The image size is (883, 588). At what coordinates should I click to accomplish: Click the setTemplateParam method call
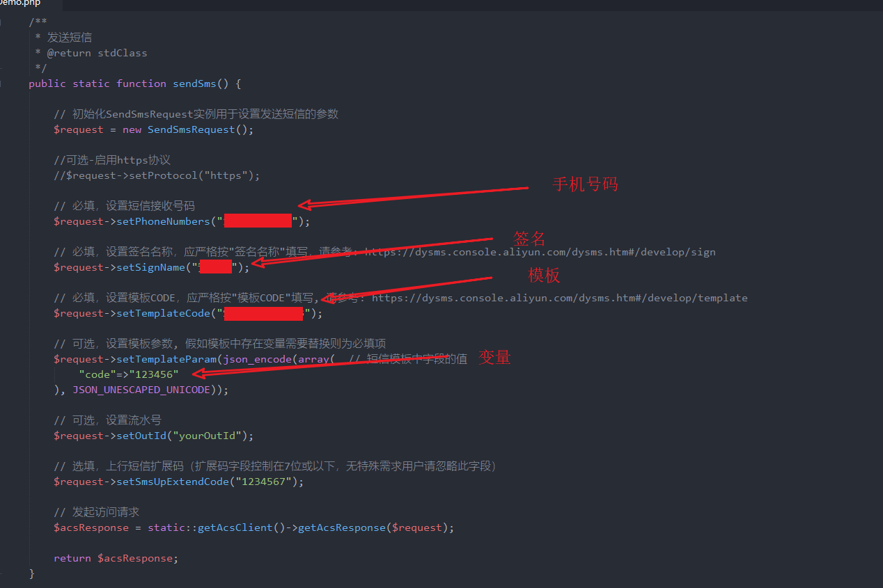(x=166, y=359)
